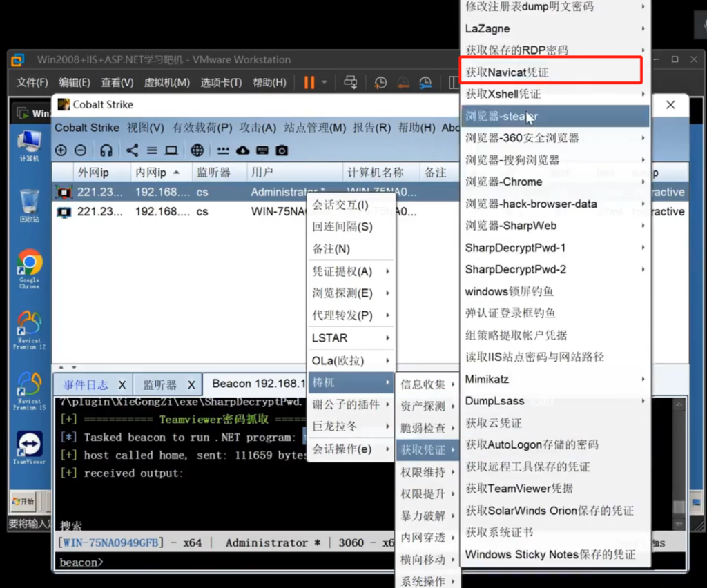Viewport: 707px width, 588px height.
Task: Open VMware 虚拟机(M) menu
Action: click(167, 82)
